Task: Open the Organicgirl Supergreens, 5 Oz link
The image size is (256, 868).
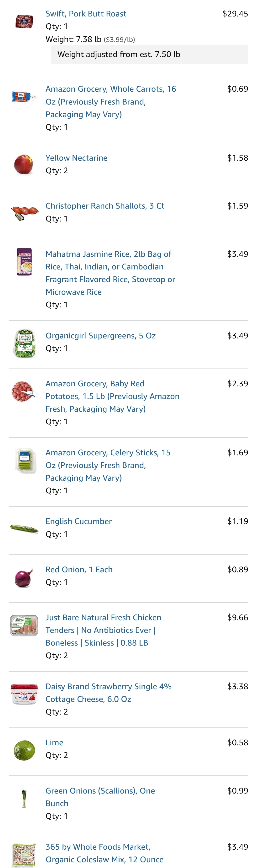Action: (100, 336)
